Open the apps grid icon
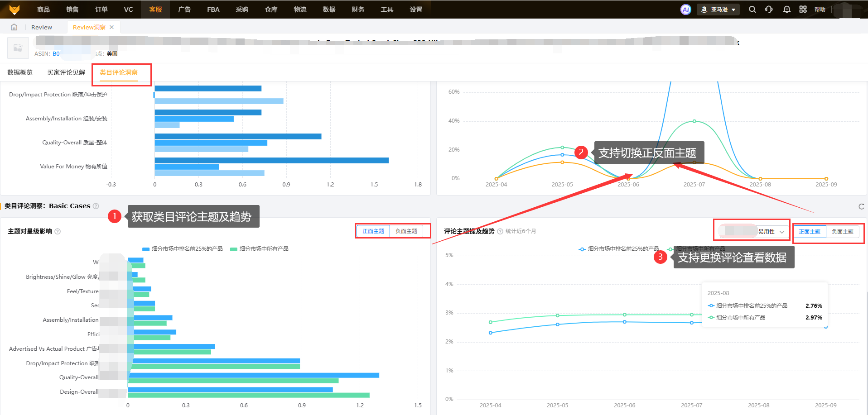Image resolution: width=868 pixels, height=415 pixels. coord(803,10)
